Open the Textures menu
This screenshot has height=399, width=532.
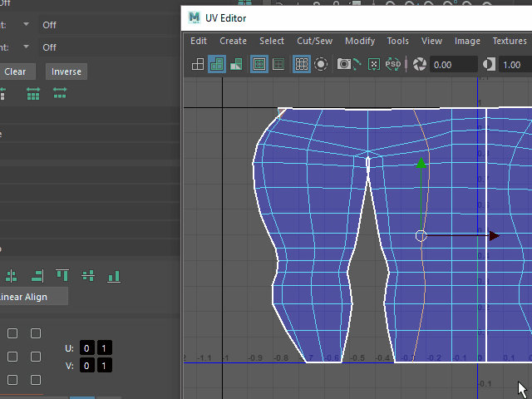click(x=509, y=41)
